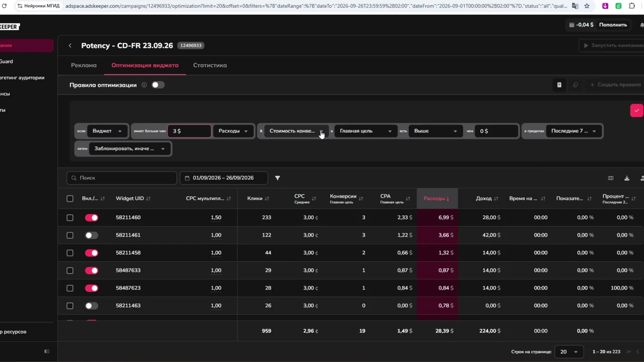Viewport: 644px width, 362px height.
Task: Click the green extension icon
Action: tap(618, 6)
